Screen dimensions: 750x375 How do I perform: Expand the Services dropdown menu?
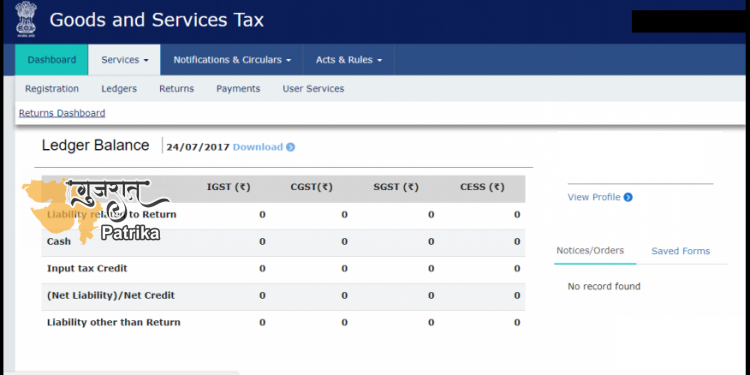click(x=124, y=60)
